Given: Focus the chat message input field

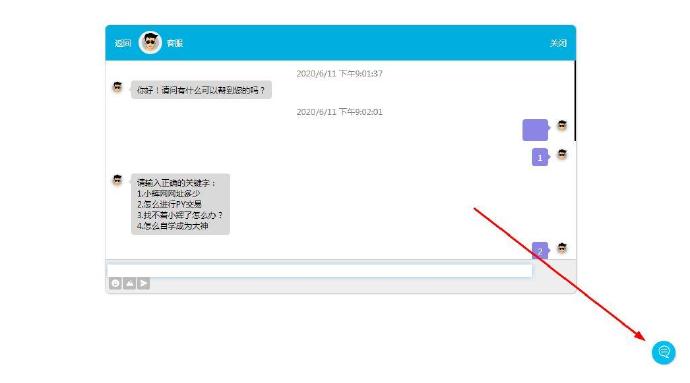Looking at the screenshot, I should click(x=319, y=270).
